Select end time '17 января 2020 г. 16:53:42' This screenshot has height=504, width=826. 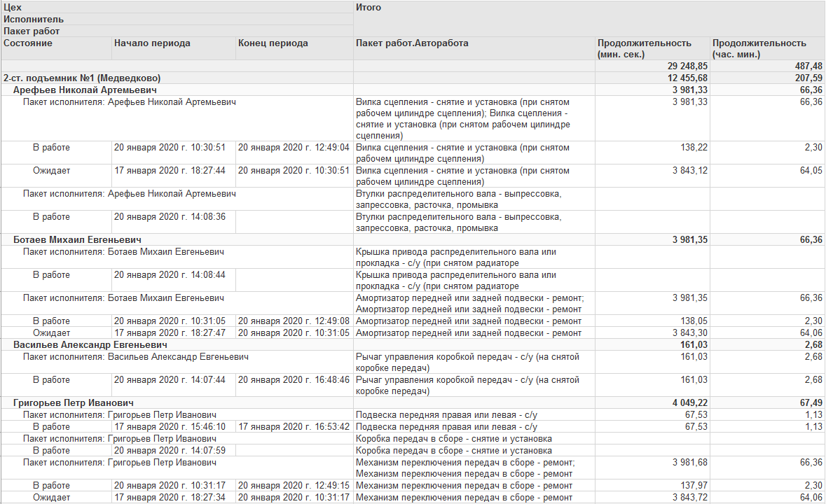[x=294, y=427]
